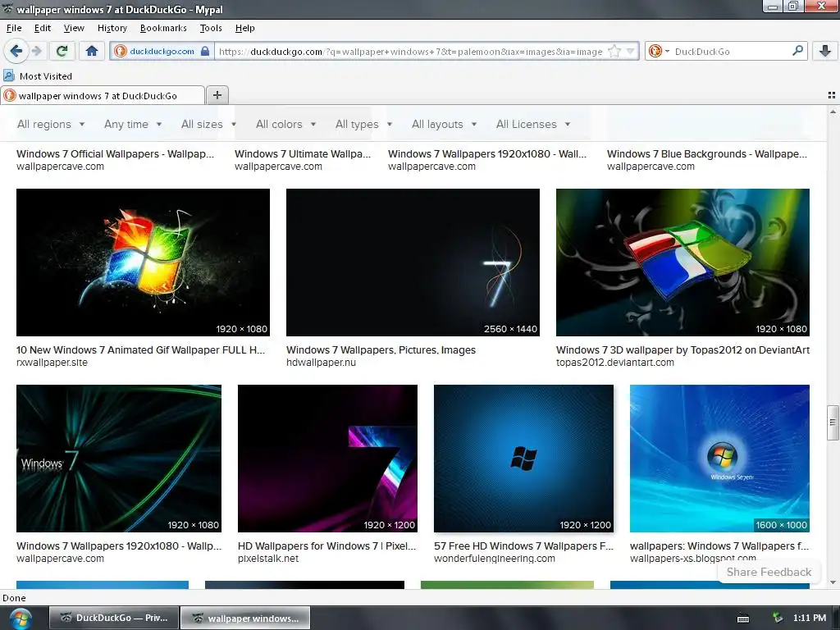This screenshot has width=840, height=630.
Task: Expand the All types filter
Action: tap(363, 124)
